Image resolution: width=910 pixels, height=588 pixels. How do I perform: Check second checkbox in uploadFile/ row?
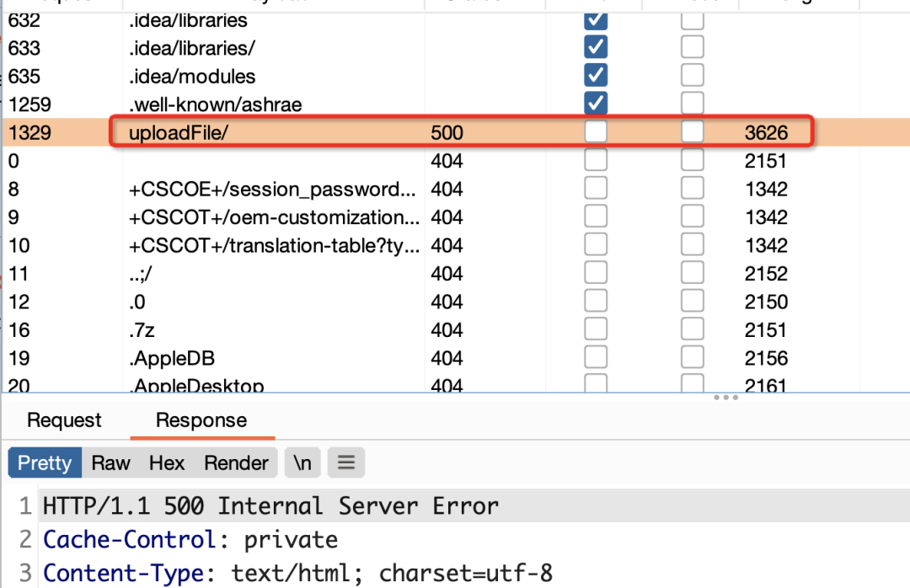693,131
